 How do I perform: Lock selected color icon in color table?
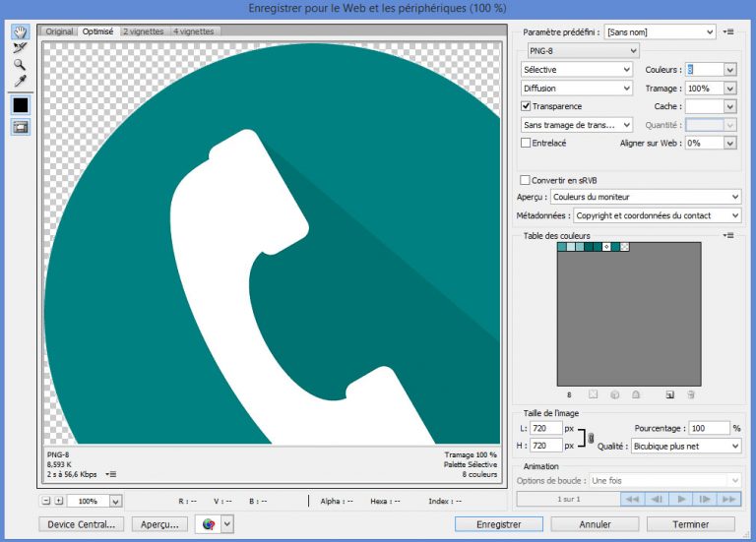[x=636, y=394]
